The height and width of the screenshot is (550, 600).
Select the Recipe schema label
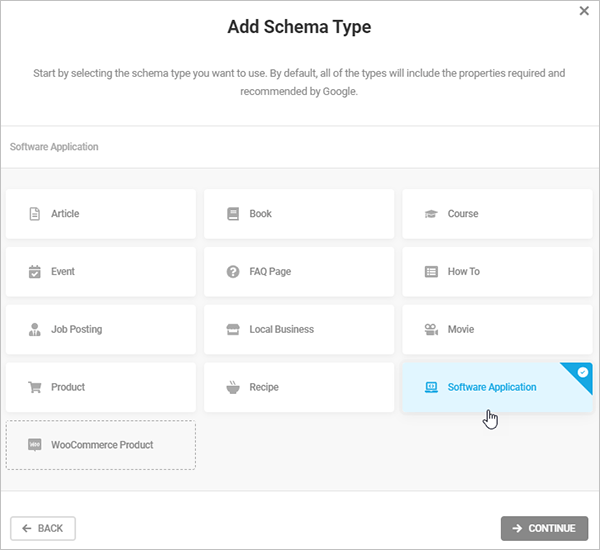coord(264,387)
